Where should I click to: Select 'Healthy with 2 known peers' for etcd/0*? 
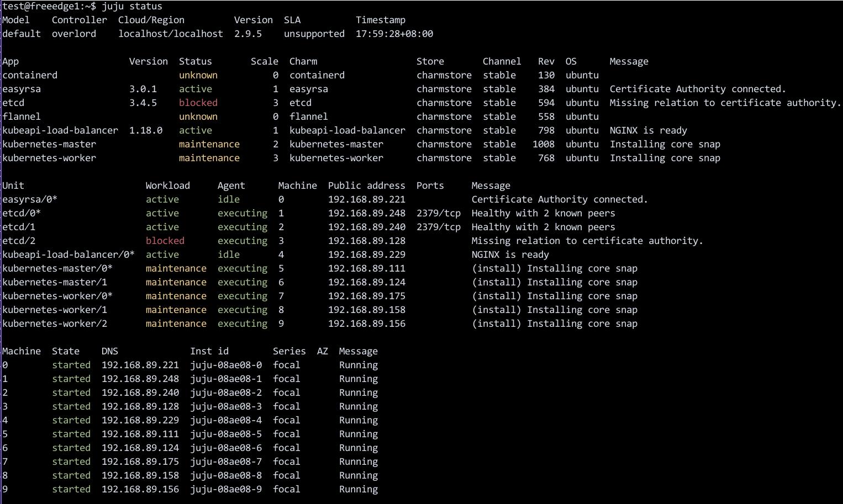[x=544, y=213]
